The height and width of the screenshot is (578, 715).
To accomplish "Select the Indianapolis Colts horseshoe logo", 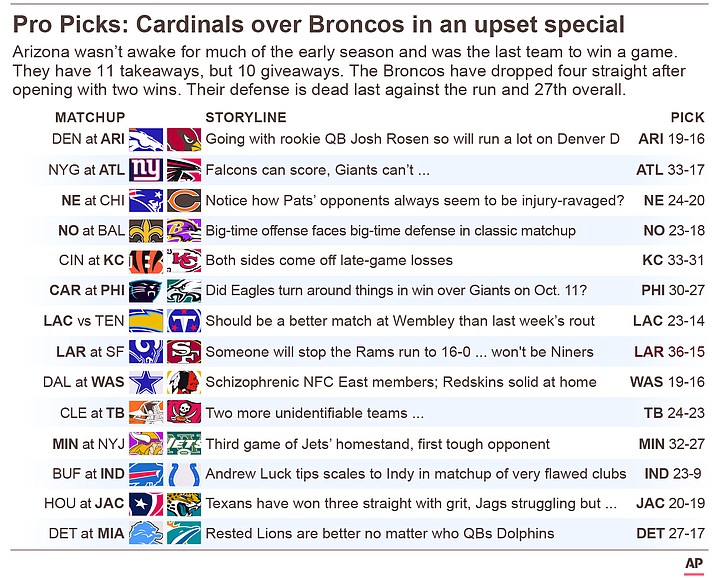I will point(184,475).
